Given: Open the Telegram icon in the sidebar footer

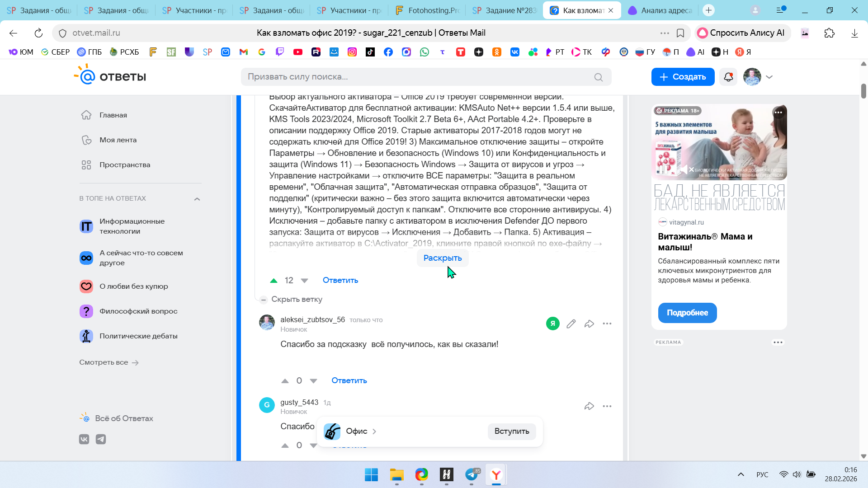Looking at the screenshot, I should tap(101, 439).
